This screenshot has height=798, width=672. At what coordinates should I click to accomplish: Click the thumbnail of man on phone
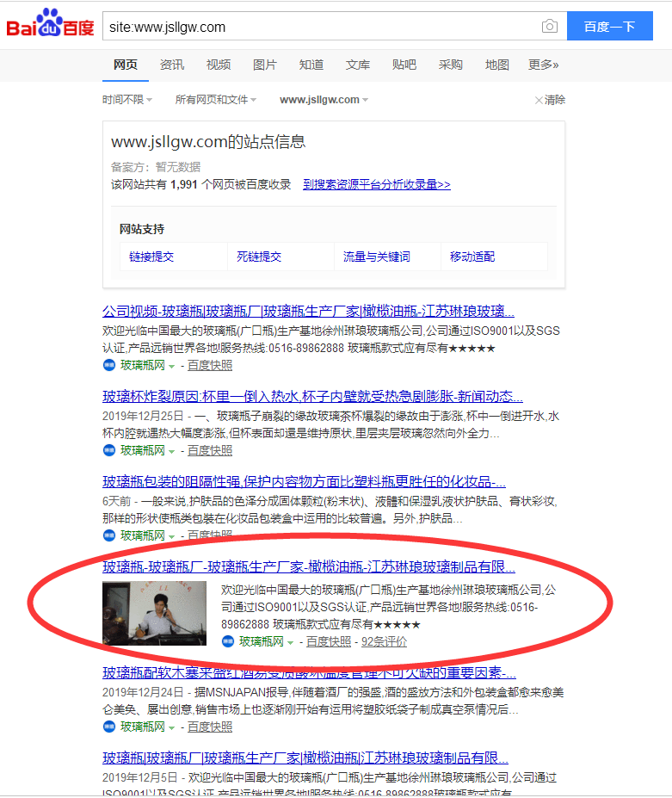155,613
